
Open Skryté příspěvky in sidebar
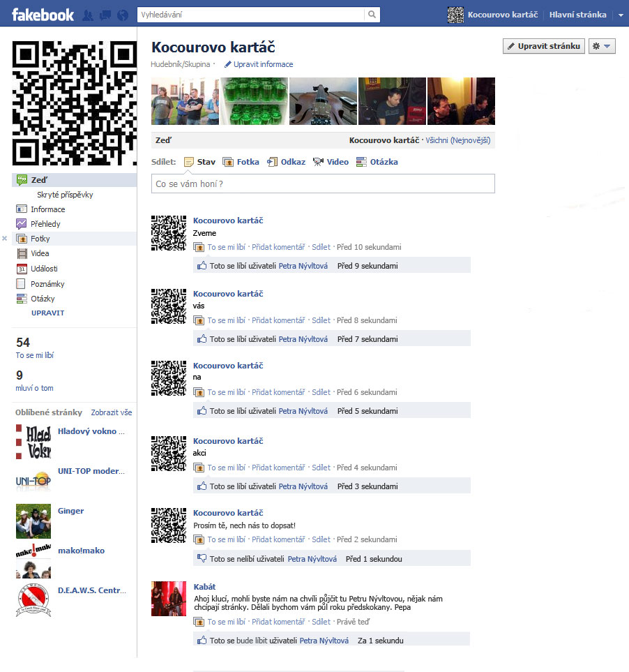click(65, 195)
